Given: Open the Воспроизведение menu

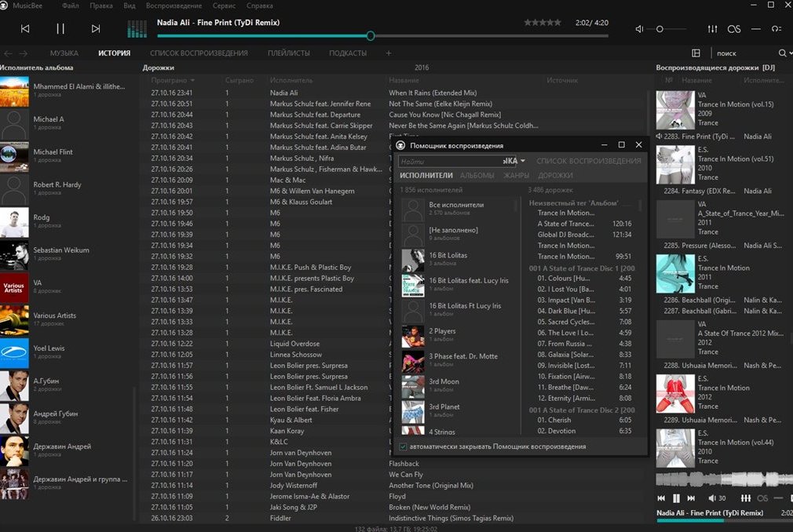Looking at the screenshot, I should click(174, 5).
